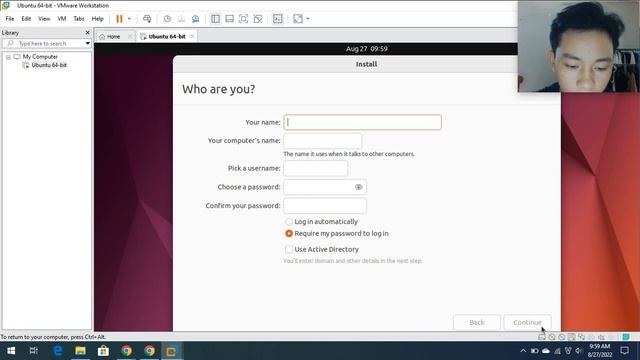Enter full screen mode from the toolbar
The height and width of the screenshot is (360, 640).
244,19
